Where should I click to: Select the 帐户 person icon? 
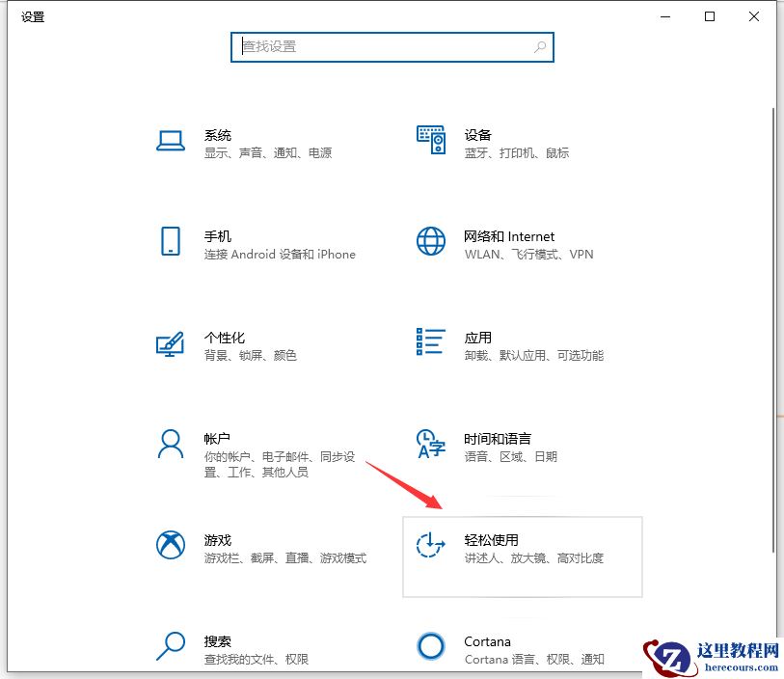[x=171, y=446]
